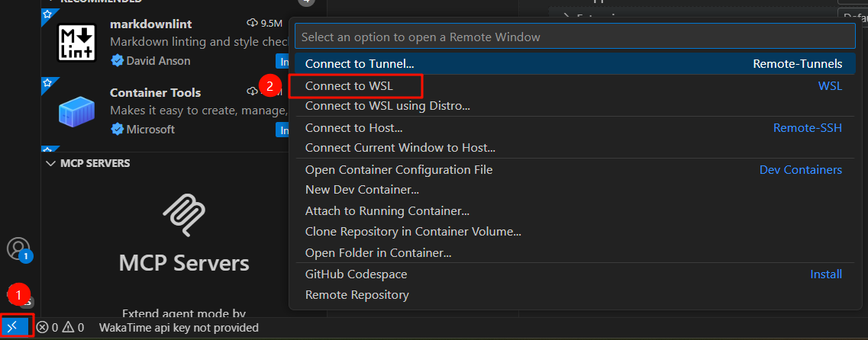Click the verified badge next to Microsoft
The height and width of the screenshot is (340, 868).
(x=117, y=129)
